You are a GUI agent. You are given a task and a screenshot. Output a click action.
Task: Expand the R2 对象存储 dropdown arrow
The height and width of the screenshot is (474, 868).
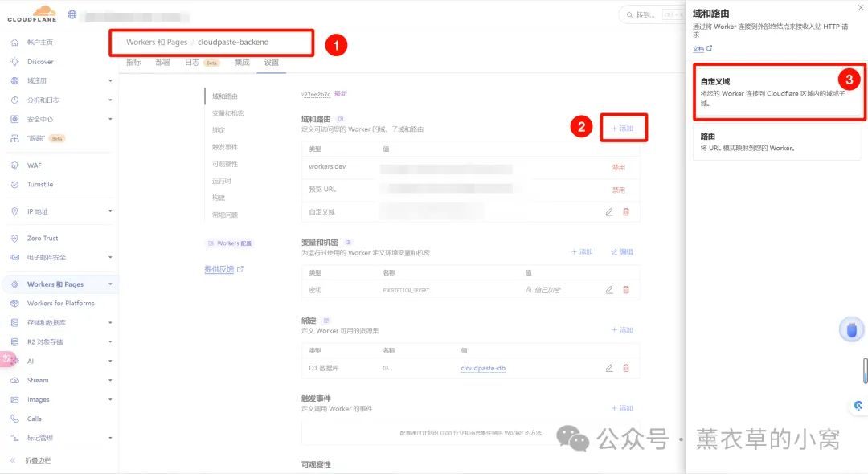(x=110, y=341)
